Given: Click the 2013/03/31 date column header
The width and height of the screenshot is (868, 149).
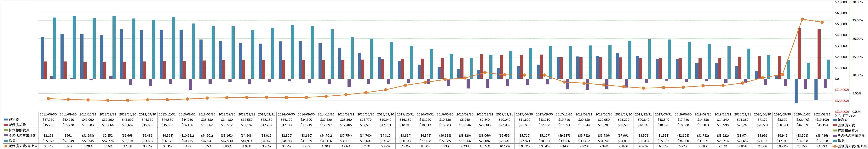Looking at the screenshot, I should (187, 114).
